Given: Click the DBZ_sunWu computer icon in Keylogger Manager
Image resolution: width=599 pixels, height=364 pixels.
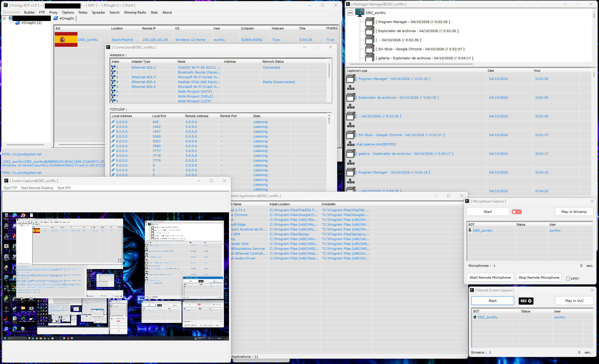Looking at the screenshot, I should (x=360, y=12).
